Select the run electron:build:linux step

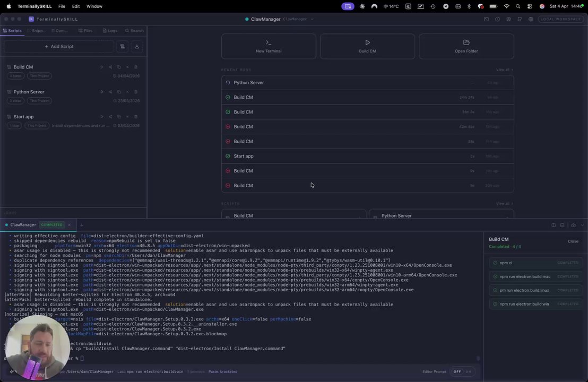[x=535, y=290]
